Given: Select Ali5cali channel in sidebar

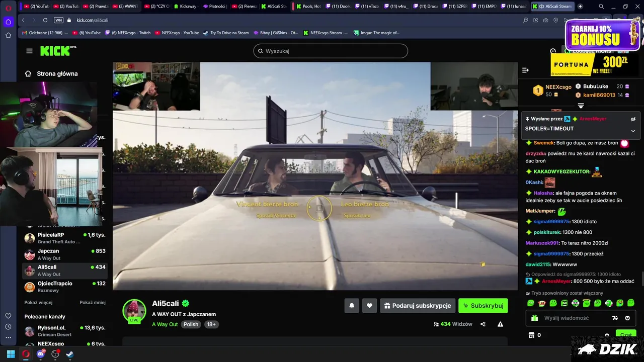Looking at the screenshot, I should (x=65, y=270).
